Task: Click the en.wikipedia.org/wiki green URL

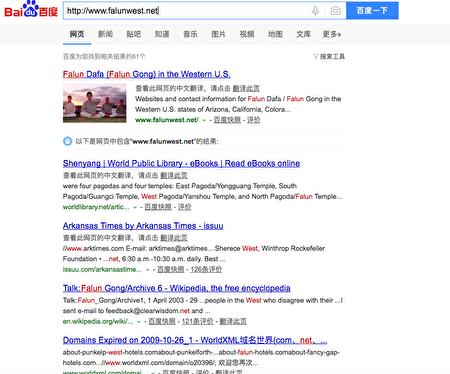Action: [x=98, y=321]
